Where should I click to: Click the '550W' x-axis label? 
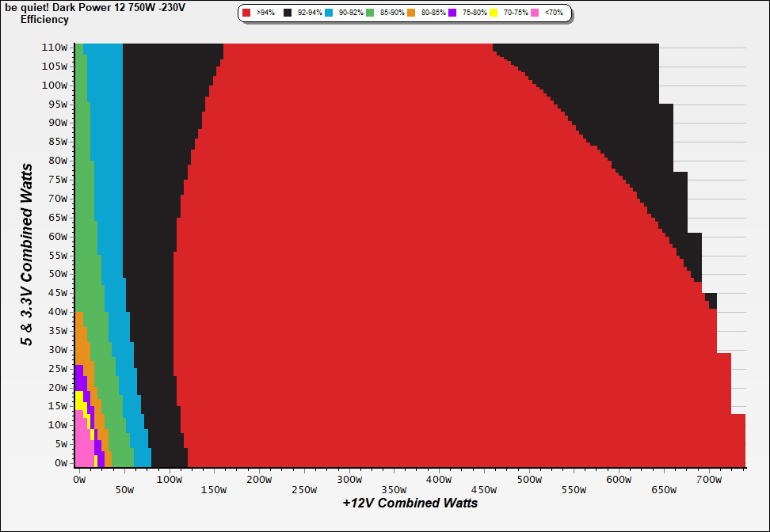pyautogui.click(x=574, y=490)
